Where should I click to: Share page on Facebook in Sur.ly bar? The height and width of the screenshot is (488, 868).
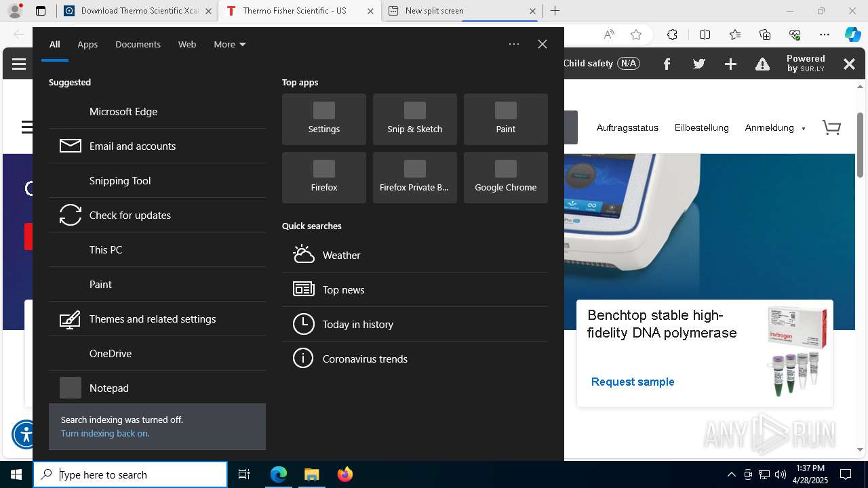(x=667, y=64)
